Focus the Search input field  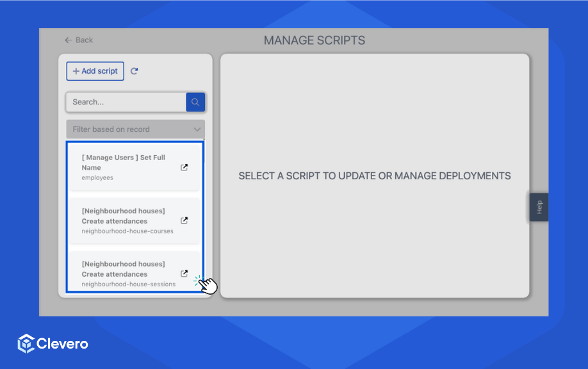pos(126,102)
